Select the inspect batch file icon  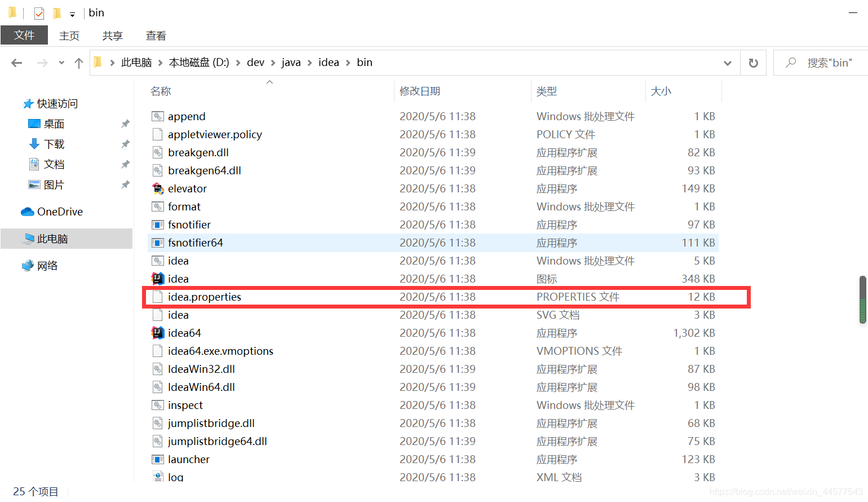coord(158,405)
